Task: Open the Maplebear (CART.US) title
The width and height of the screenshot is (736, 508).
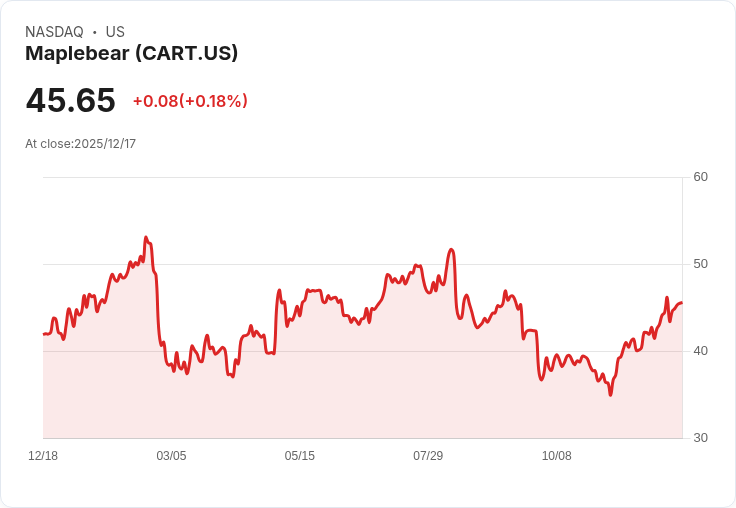Action: coord(131,54)
